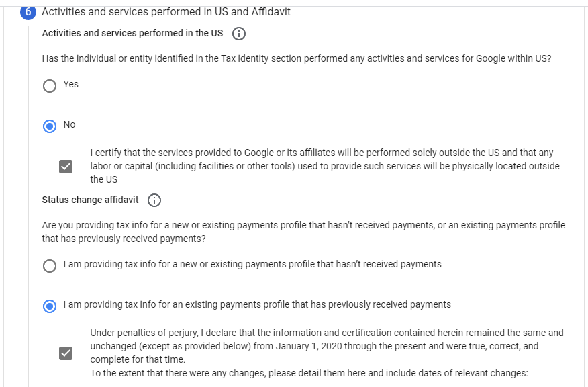Collapse the Activities and services performed in US and Affidavit section
This screenshot has width=588, height=387.
(x=166, y=12)
